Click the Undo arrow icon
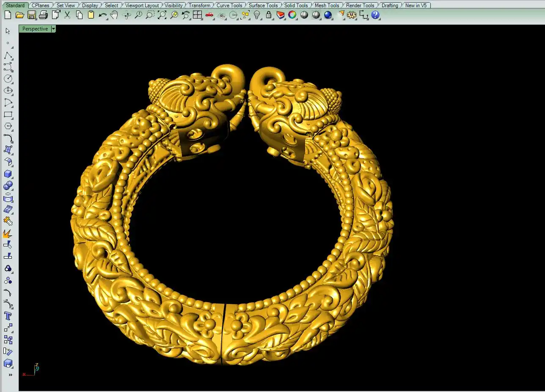This screenshot has width=545, height=392. point(102,15)
